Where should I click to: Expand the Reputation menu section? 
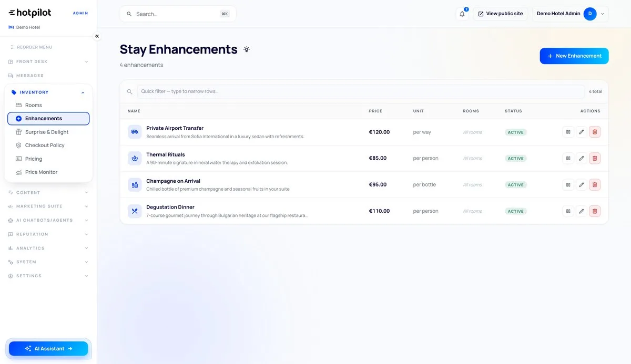coord(48,234)
